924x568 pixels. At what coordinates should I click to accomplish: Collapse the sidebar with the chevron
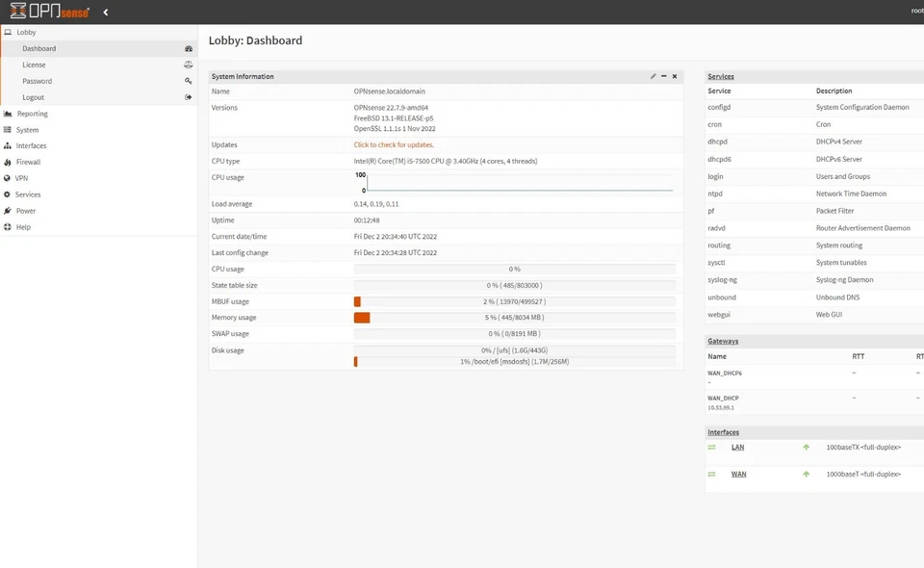coord(106,12)
